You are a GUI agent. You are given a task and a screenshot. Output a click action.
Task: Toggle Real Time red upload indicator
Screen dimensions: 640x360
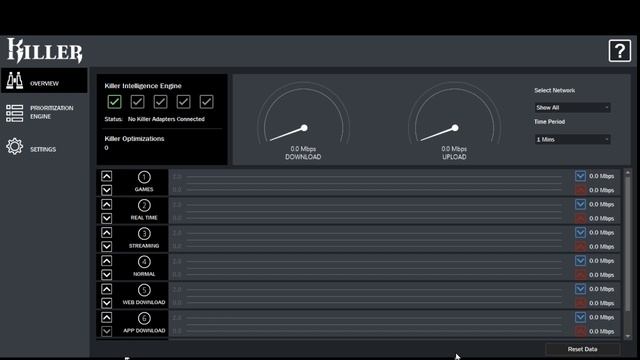[580, 218]
